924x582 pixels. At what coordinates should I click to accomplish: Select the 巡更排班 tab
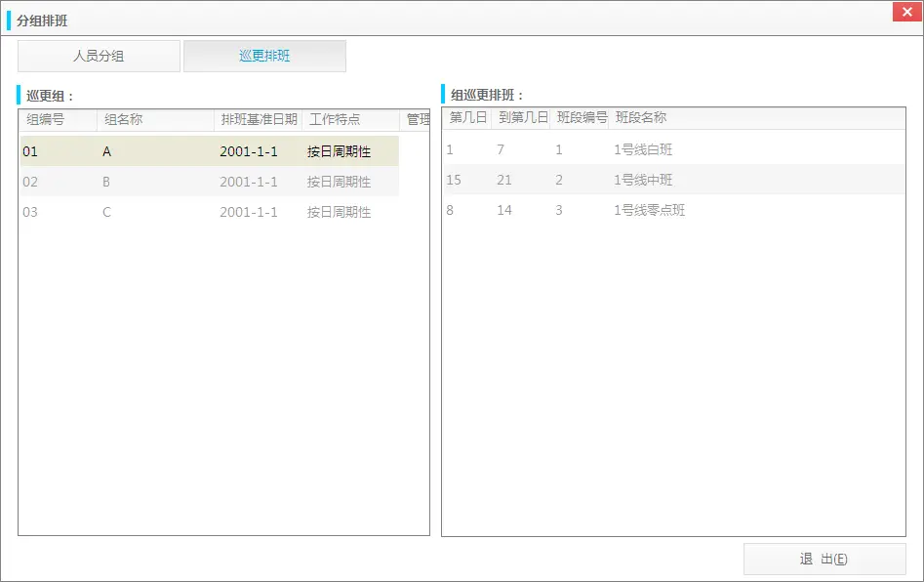coord(264,57)
